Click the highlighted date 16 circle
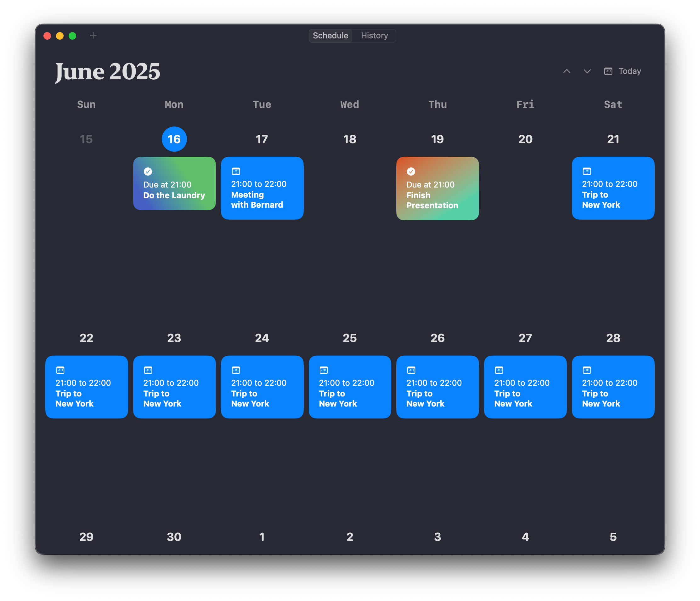The height and width of the screenshot is (601, 700). [174, 139]
